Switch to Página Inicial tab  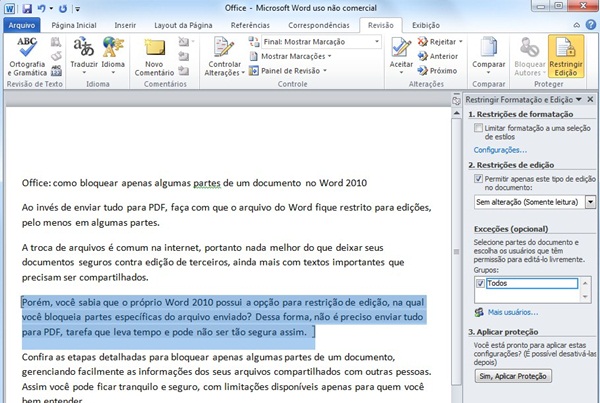click(74, 25)
